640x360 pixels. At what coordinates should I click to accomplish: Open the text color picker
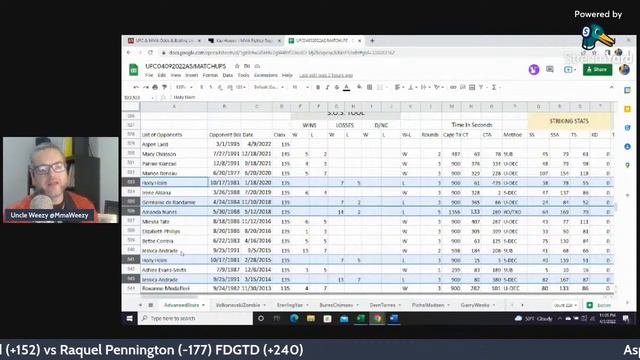pos(347,87)
